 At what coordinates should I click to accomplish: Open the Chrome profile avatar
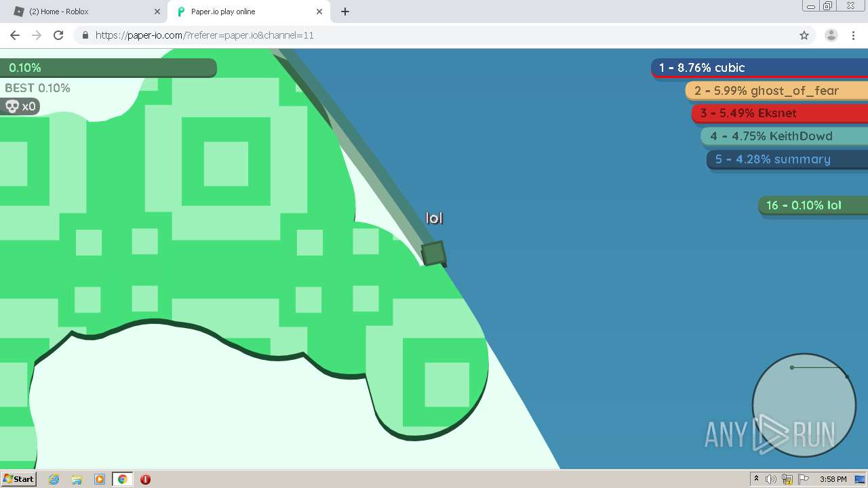(x=831, y=35)
